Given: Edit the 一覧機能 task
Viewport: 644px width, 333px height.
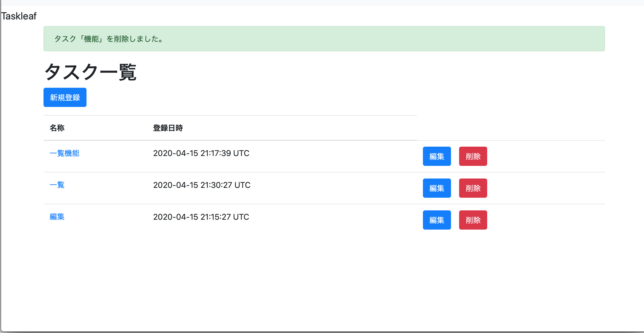Looking at the screenshot, I should pos(437,156).
